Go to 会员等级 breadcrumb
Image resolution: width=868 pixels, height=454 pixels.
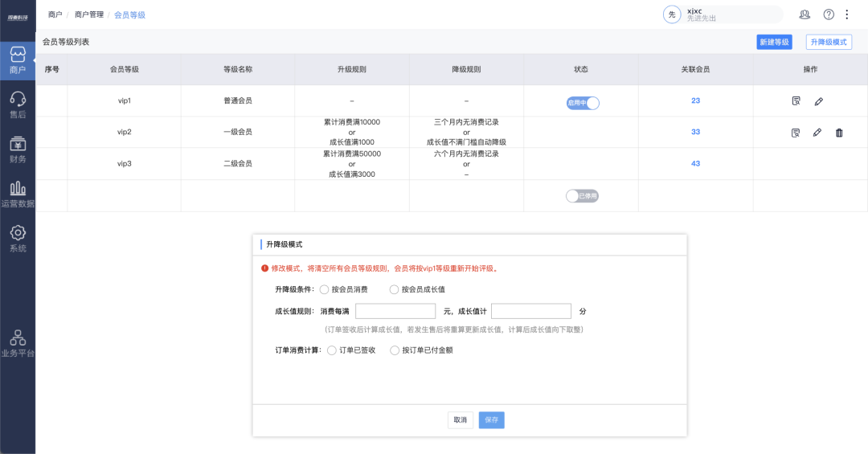[129, 15]
